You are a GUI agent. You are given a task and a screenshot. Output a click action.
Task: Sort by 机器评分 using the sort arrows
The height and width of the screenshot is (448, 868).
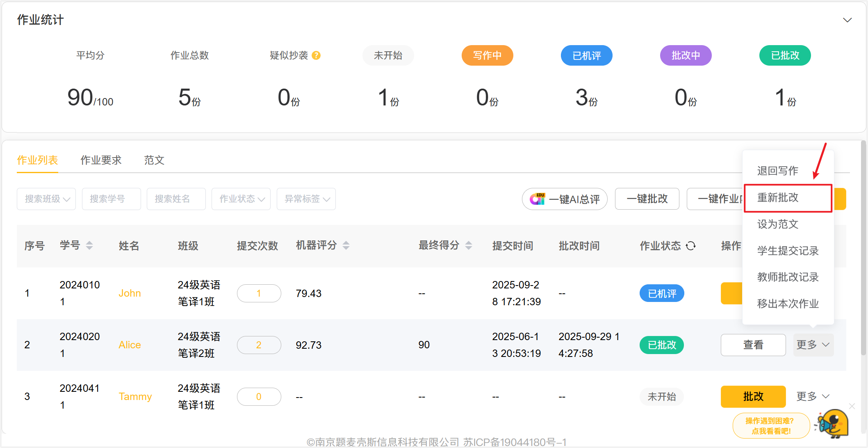pyautogui.click(x=346, y=245)
